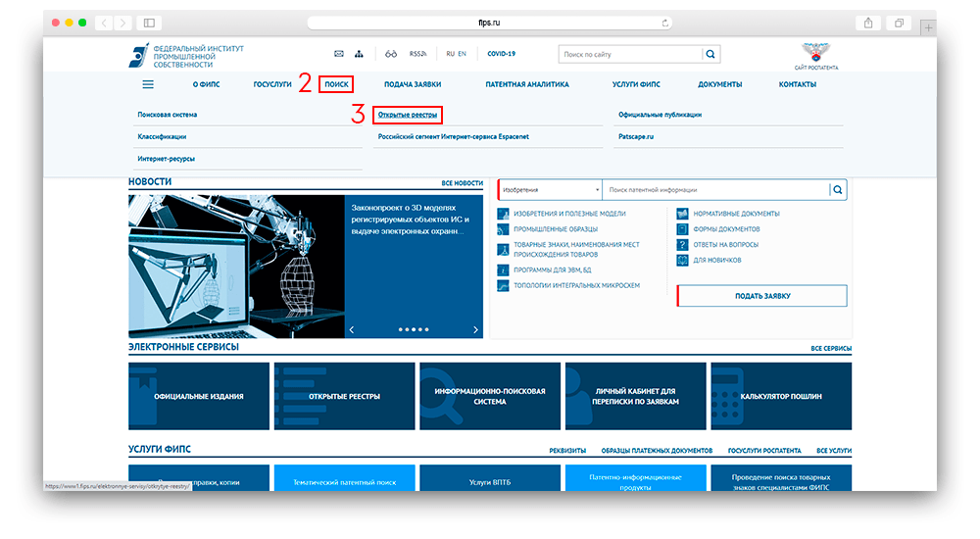
Task: Open the Патентная аналитика menu
Action: pos(527,84)
